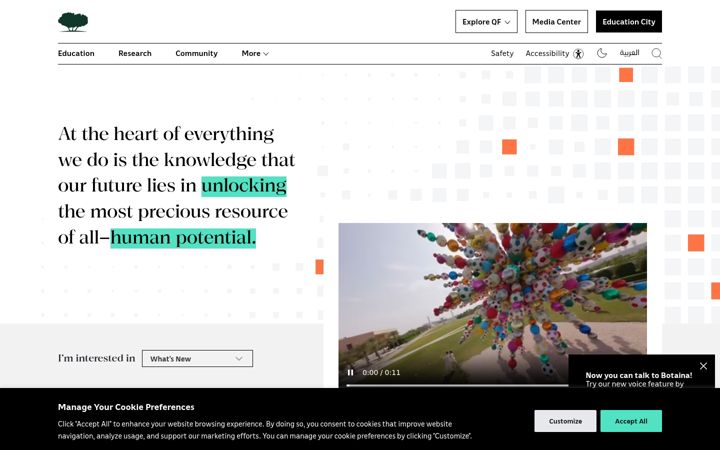Click the 0:00 / 0:11 video time display

coord(381,372)
